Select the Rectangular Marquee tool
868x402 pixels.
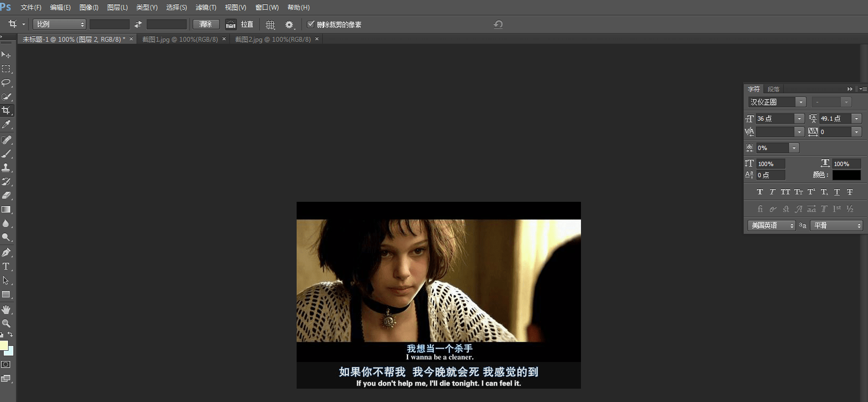pos(6,69)
